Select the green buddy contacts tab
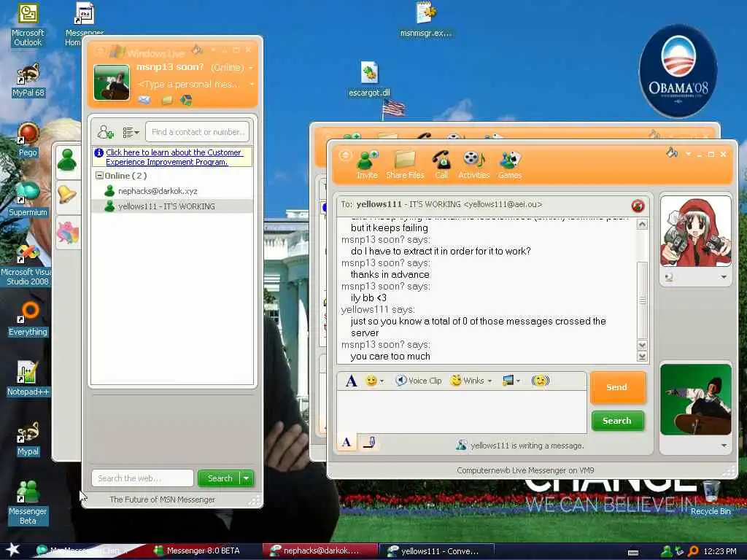Image resolution: width=747 pixels, height=560 pixels. (67, 160)
